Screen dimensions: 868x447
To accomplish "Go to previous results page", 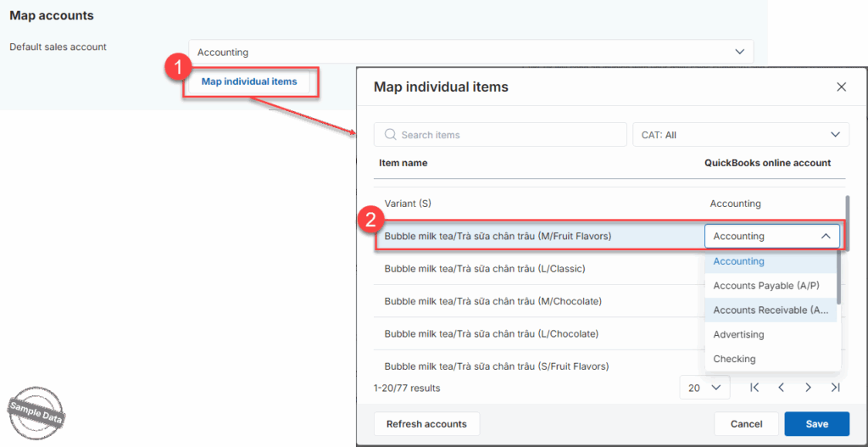I will (782, 388).
